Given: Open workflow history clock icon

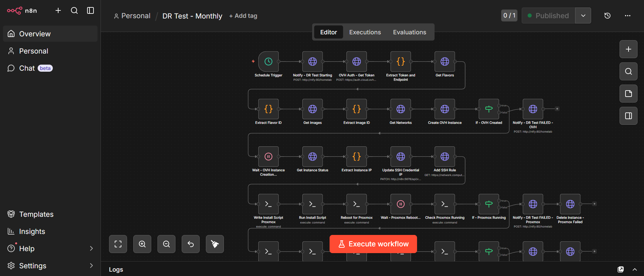Looking at the screenshot, I should coord(607,15).
